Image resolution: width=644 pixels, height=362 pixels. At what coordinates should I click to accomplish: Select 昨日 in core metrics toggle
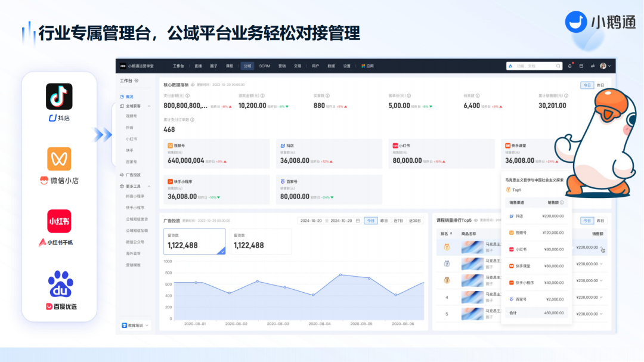tap(600, 85)
